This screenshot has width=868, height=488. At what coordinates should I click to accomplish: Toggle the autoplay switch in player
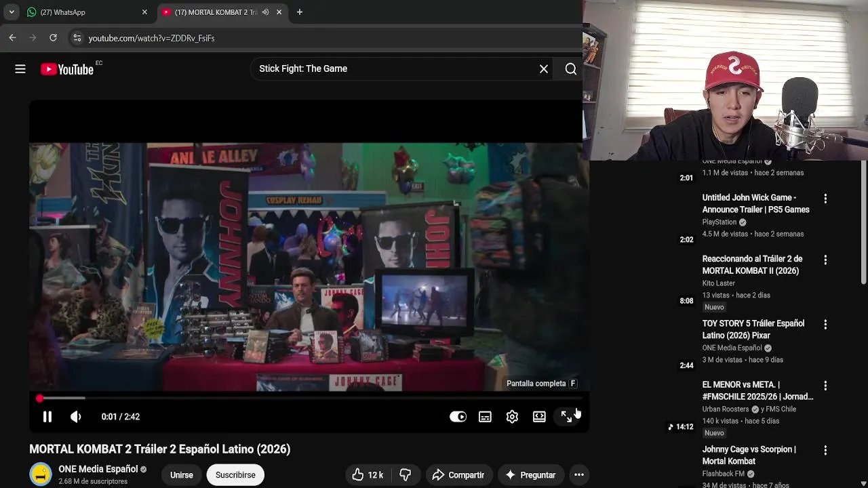click(x=458, y=417)
